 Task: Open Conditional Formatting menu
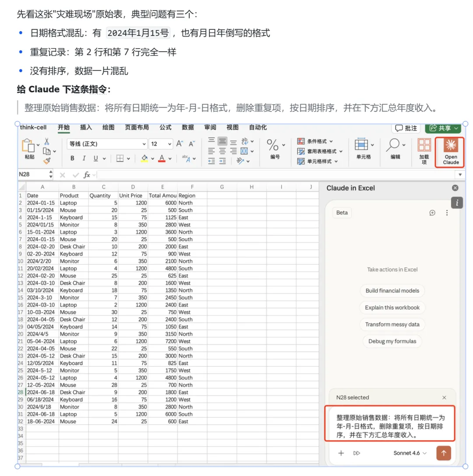pos(314,141)
